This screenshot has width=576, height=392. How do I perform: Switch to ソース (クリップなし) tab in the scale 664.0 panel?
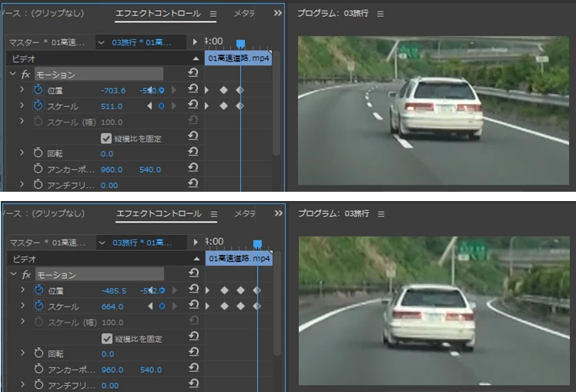(x=44, y=214)
